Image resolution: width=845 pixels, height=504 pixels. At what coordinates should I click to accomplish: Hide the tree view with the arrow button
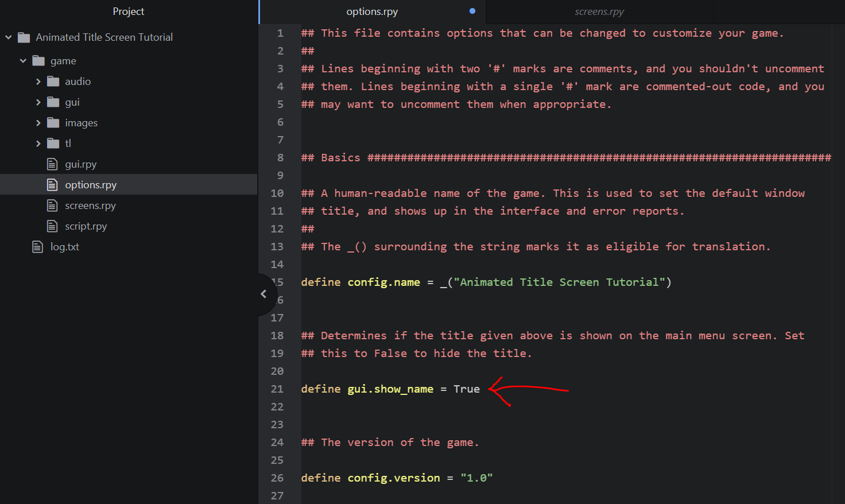pyautogui.click(x=263, y=294)
